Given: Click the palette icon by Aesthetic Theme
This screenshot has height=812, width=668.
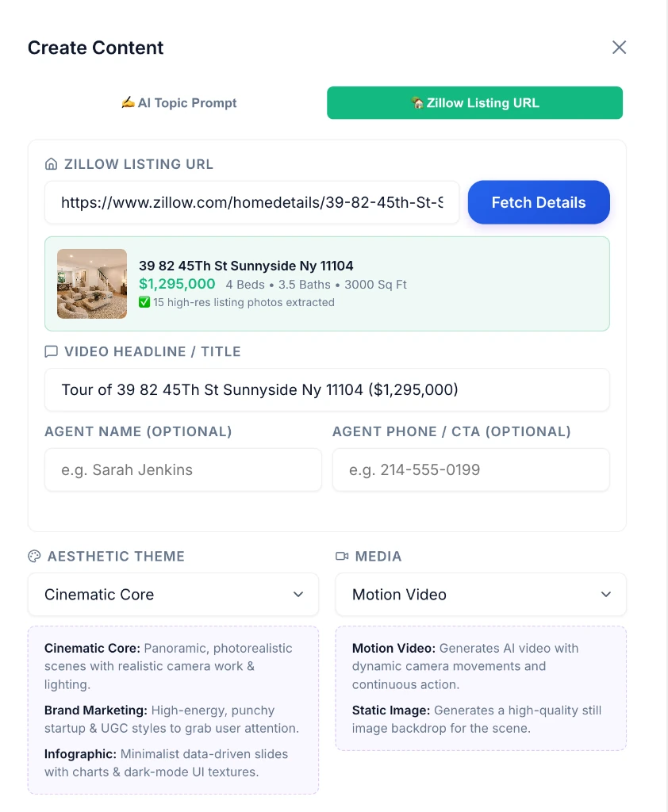Looking at the screenshot, I should (x=34, y=556).
